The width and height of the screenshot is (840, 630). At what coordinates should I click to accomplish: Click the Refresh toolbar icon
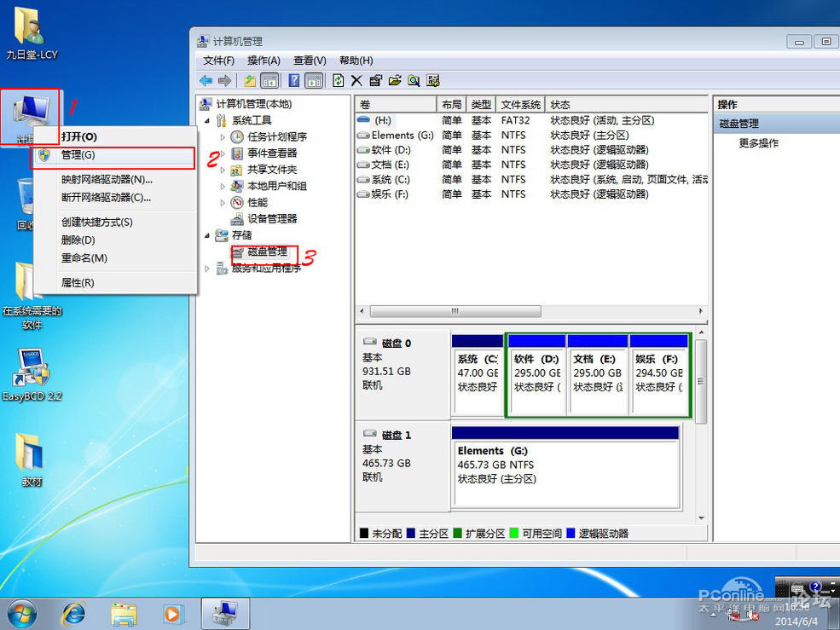338,81
